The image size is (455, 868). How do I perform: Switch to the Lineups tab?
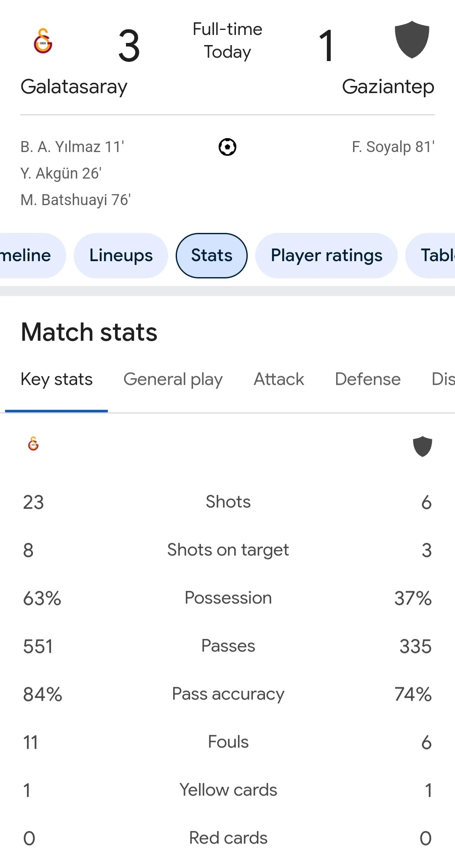pos(121,256)
